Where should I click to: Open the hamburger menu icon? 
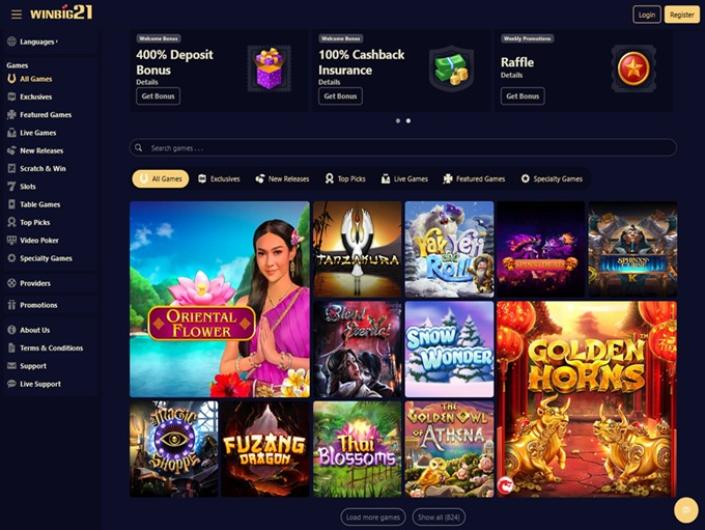[x=17, y=14]
